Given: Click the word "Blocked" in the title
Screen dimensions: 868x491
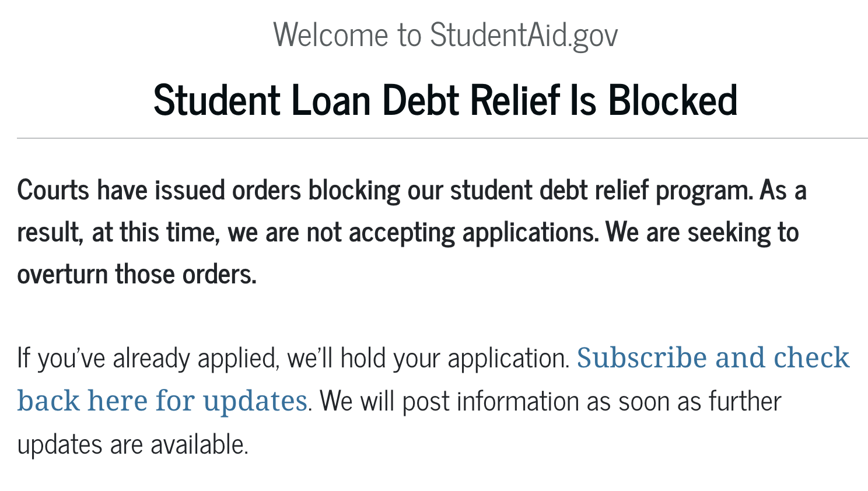Looking at the screenshot, I should point(673,100).
